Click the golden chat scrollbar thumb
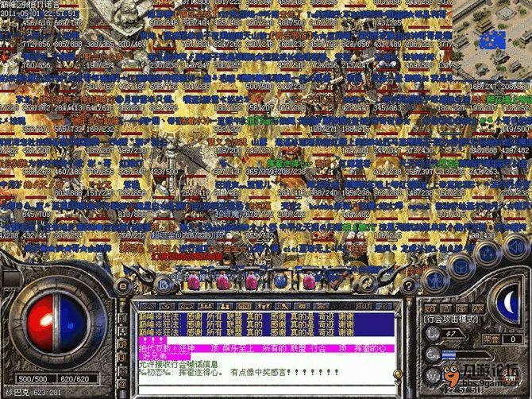Screen dimensions: 532x399 398,374
